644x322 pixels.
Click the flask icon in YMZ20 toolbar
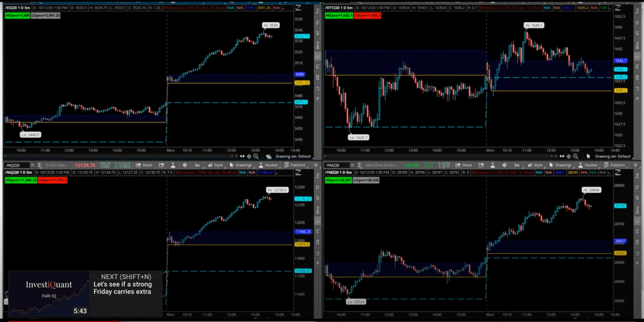click(493, 165)
